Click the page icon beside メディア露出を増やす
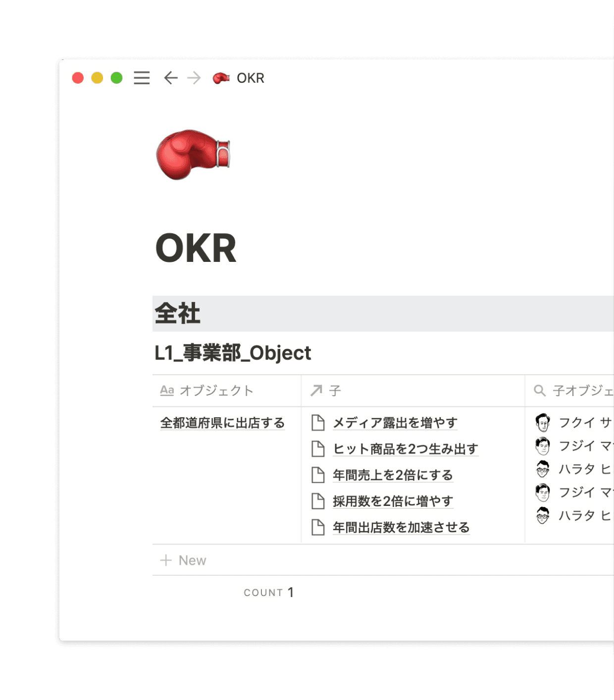 318,423
